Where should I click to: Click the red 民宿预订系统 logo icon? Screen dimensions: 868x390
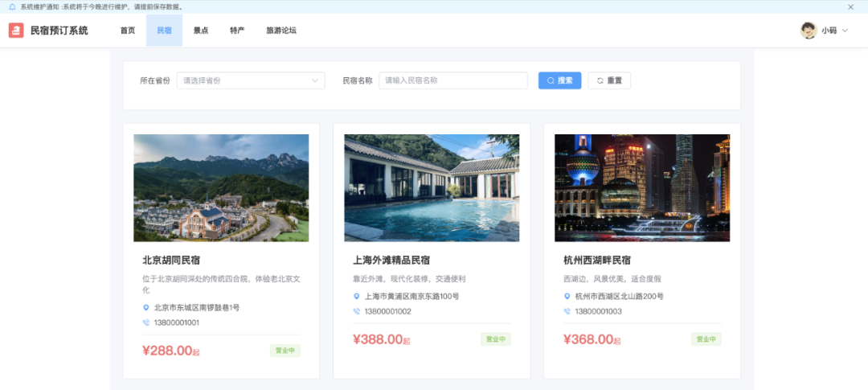pos(16,31)
